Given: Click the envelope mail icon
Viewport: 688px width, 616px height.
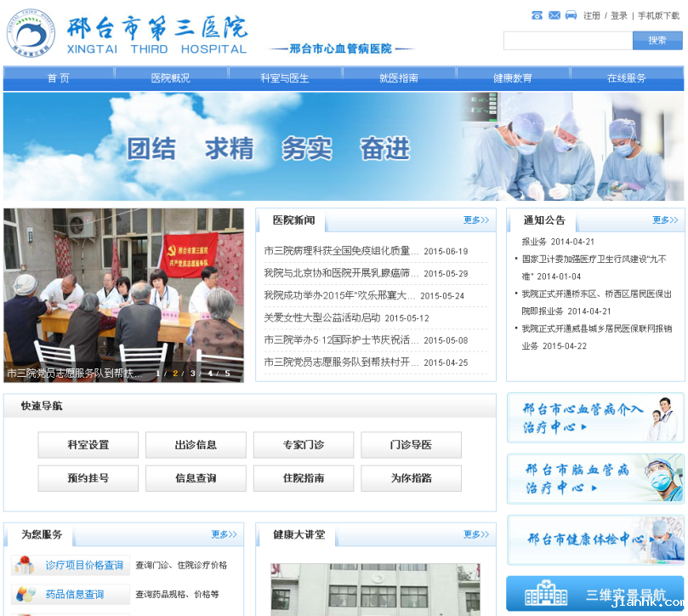Looking at the screenshot, I should pyautogui.click(x=554, y=15).
